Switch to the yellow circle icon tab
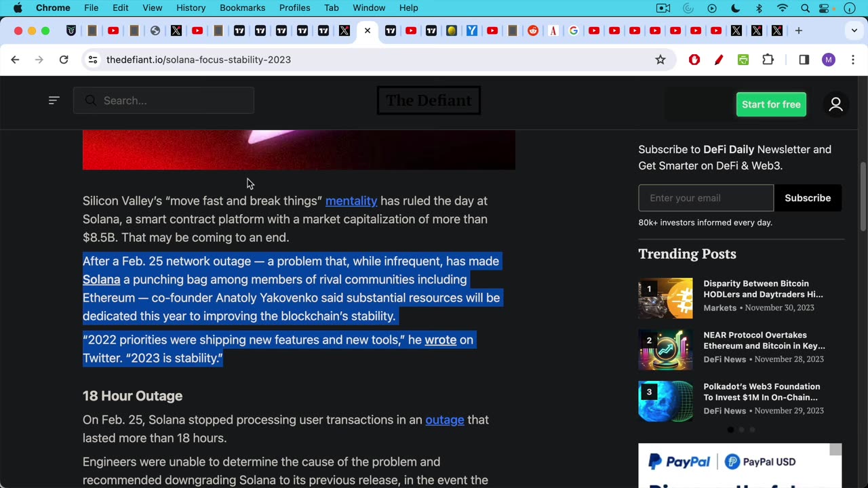This screenshot has height=488, width=868. pyautogui.click(x=452, y=30)
